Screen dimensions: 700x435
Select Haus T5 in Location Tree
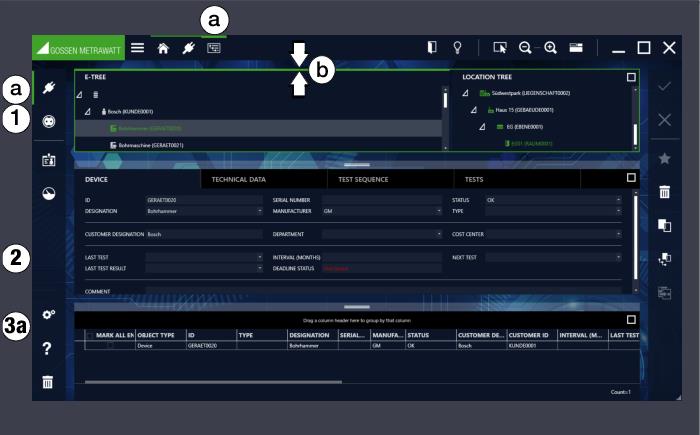tap(524, 110)
